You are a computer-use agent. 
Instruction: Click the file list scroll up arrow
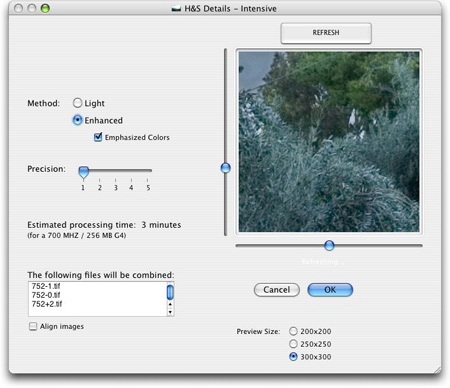pyautogui.click(x=170, y=304)
